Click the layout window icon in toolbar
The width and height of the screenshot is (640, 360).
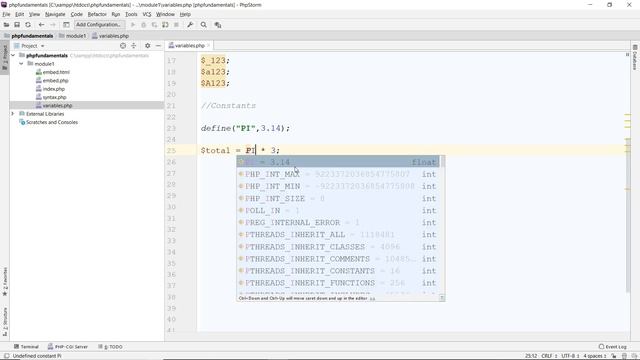[x=66, y=25]
